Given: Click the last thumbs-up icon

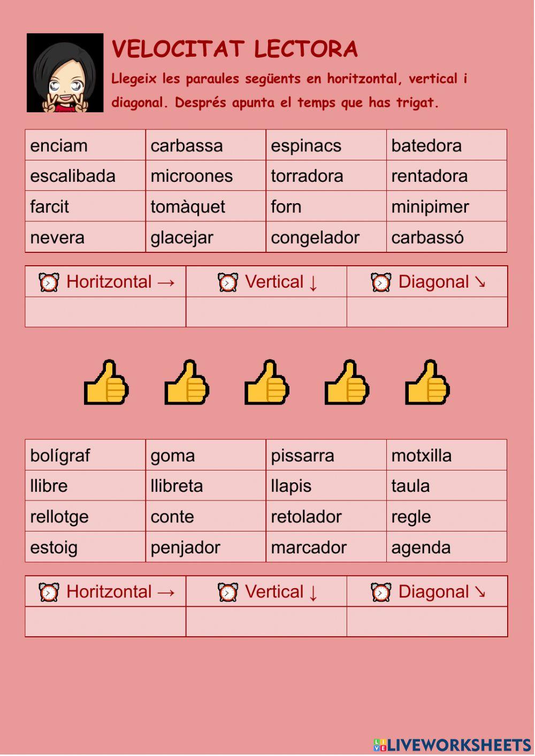Looking at the screenshot, I should point(427,382).
